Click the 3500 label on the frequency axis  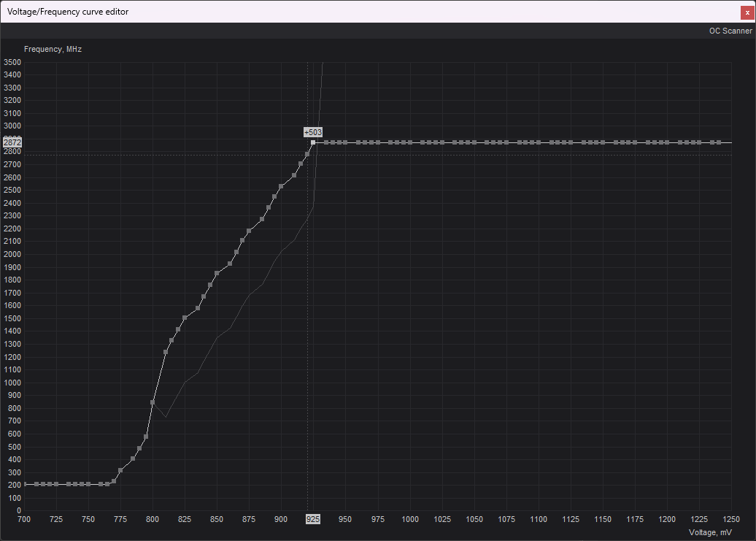coord(12,62)
